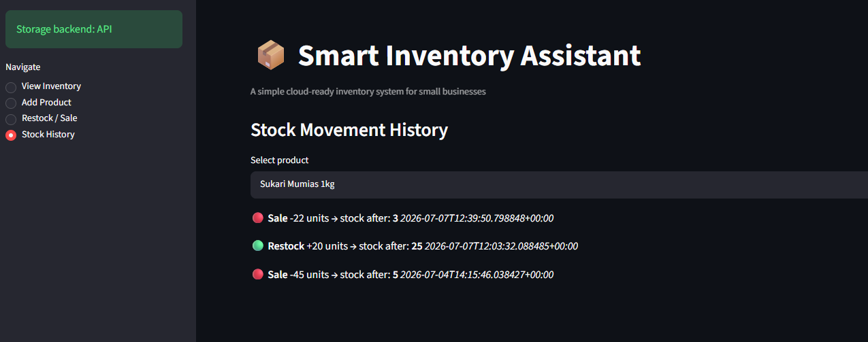The image size is (868, 342).
Task: Click the cloud-ready inventory system subtitle
Action: coord(368,91)
